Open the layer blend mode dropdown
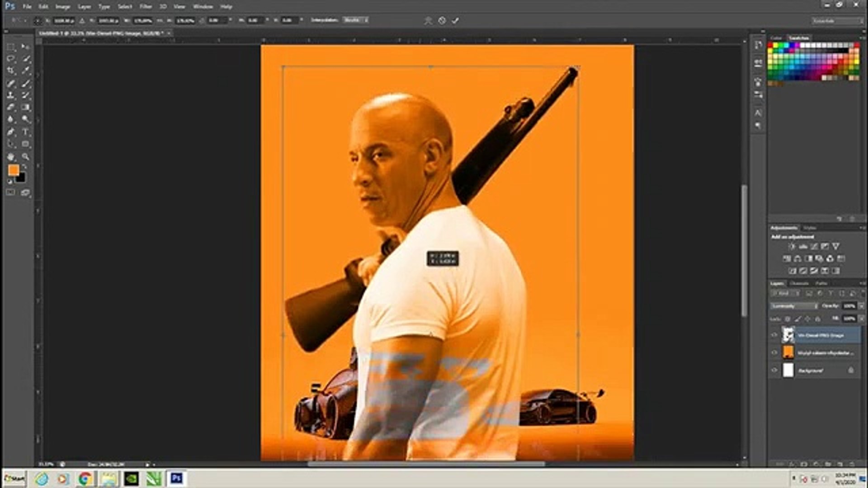The image size is (868, 488). pyautogui.click(x=794, y=306)
